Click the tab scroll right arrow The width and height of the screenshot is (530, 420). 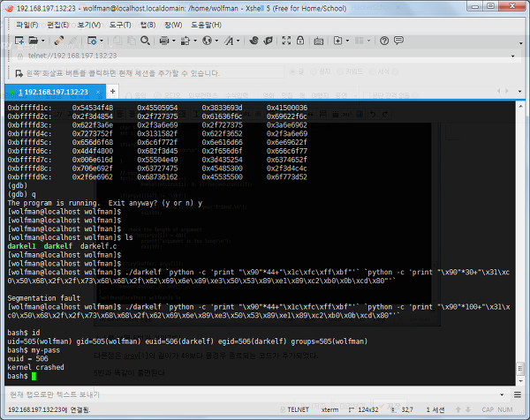coord(507,91)
